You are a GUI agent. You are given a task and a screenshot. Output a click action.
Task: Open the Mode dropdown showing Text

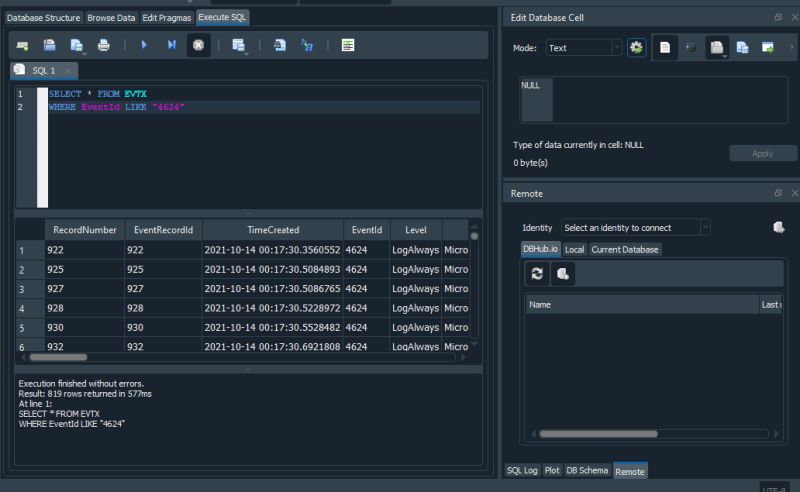pos(583,48)
